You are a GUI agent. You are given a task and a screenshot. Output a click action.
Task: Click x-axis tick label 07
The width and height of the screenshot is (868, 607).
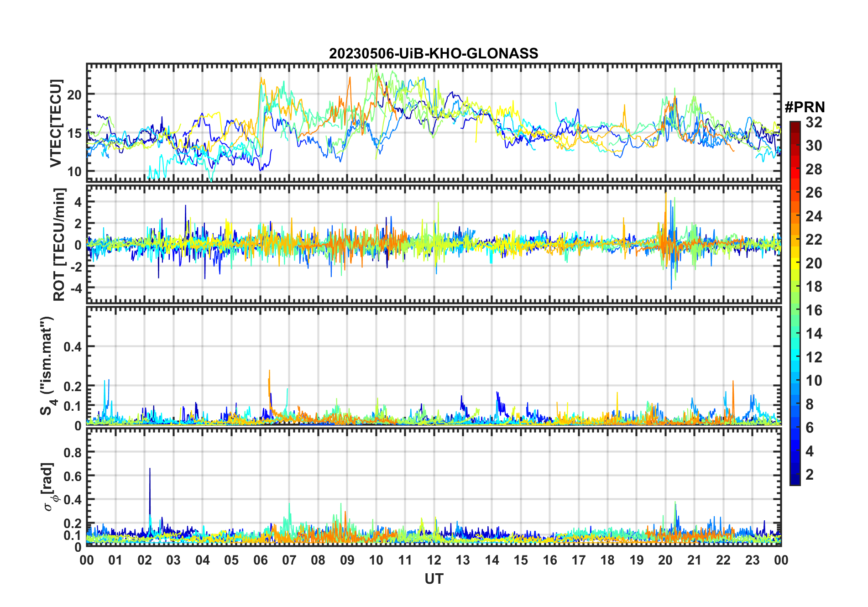click(289, 560)
